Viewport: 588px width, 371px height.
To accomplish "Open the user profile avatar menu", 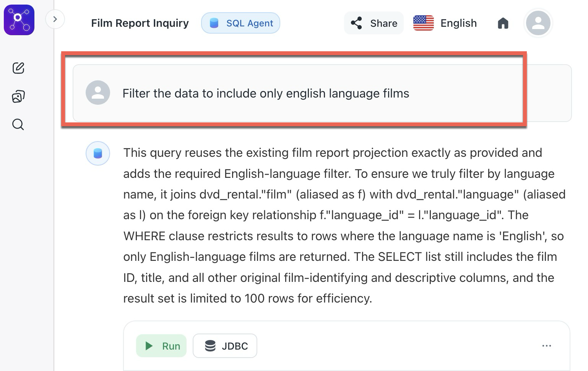I will pos(538,23).
